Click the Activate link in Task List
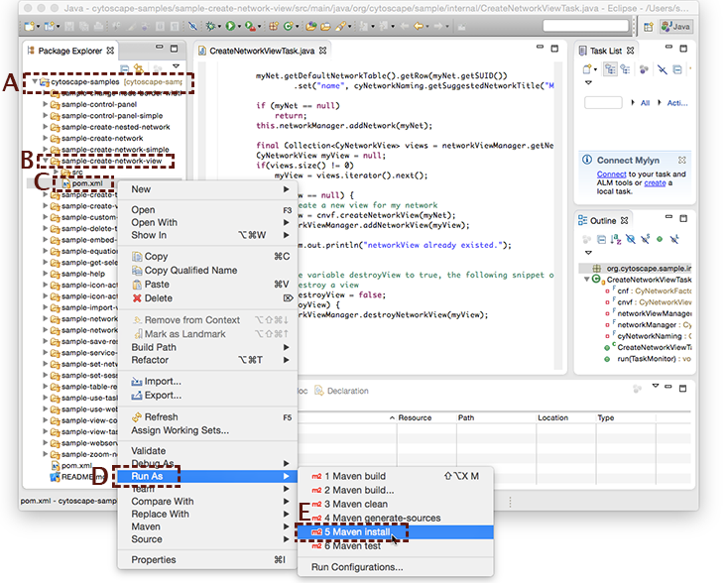 [x=677, y=103]
